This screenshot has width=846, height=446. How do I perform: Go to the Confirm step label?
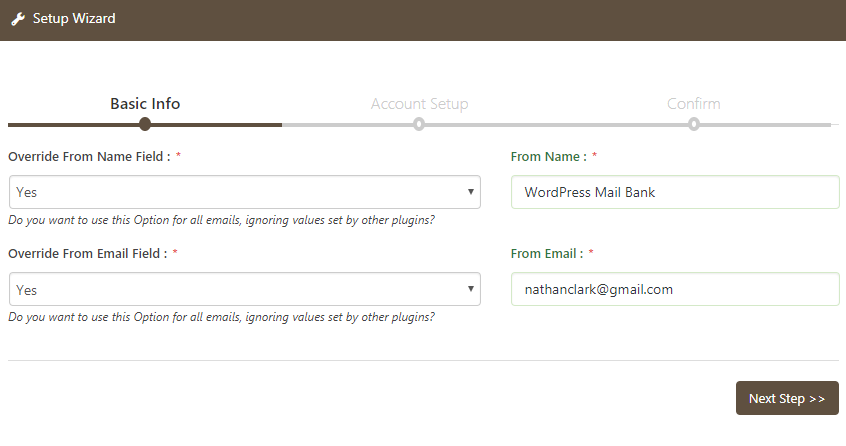click(693, 104)
